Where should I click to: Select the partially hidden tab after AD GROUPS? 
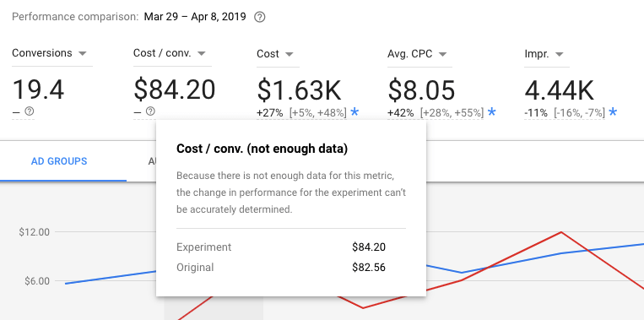coord(152,161)
